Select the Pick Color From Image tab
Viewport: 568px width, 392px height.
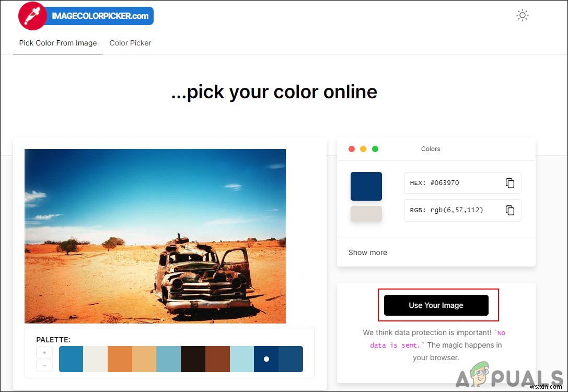(57, 43)
